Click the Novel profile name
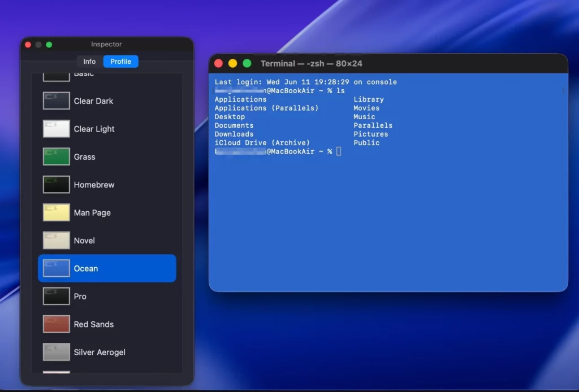Screen dimensions: 579x392 (84, 241)
